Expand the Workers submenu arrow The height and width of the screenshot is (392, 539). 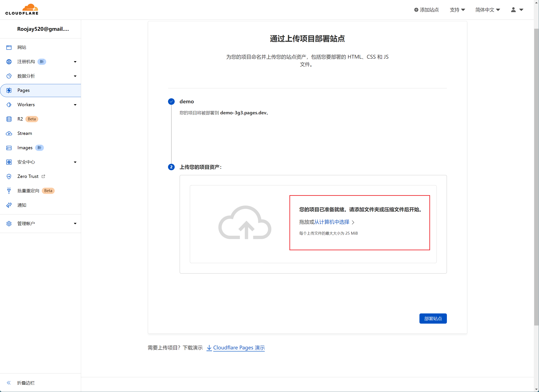coord(75,105)
